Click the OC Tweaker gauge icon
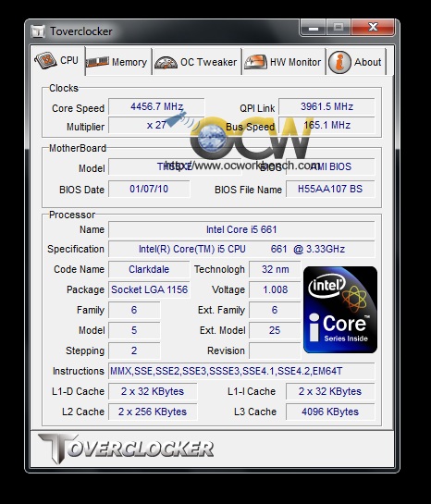The width and height of the screenshot is (431, 504). pyautogui.click(x=166, y=62)
